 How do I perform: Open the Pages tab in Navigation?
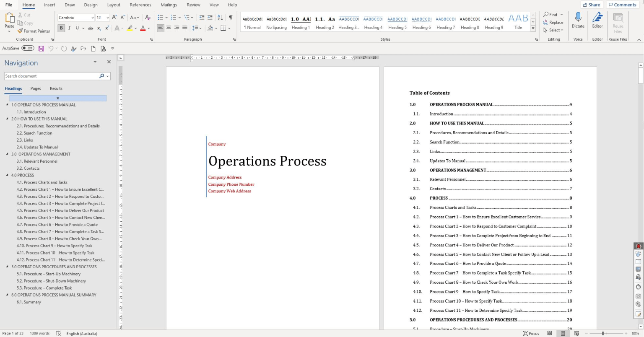(x=36, y=88)
